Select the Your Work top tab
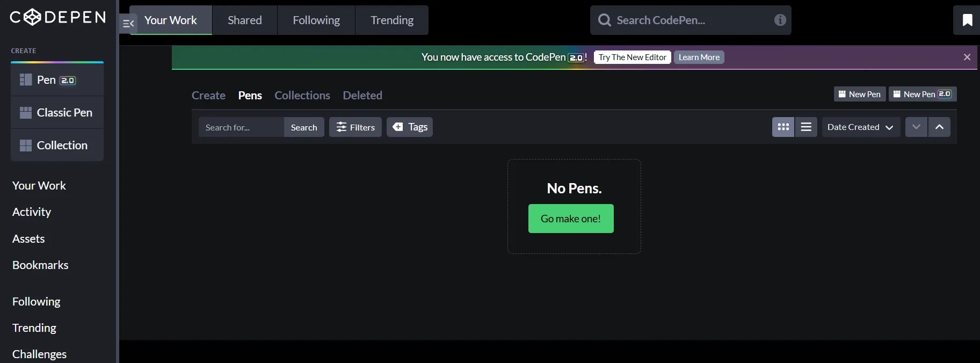980x363 pixels. [x=171, y=20]
